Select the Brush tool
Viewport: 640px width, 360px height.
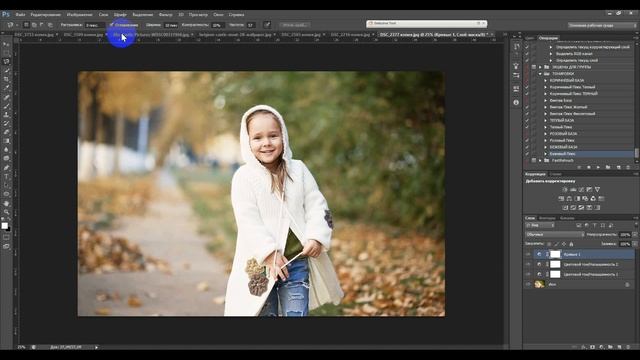click(x=6, y=106)
